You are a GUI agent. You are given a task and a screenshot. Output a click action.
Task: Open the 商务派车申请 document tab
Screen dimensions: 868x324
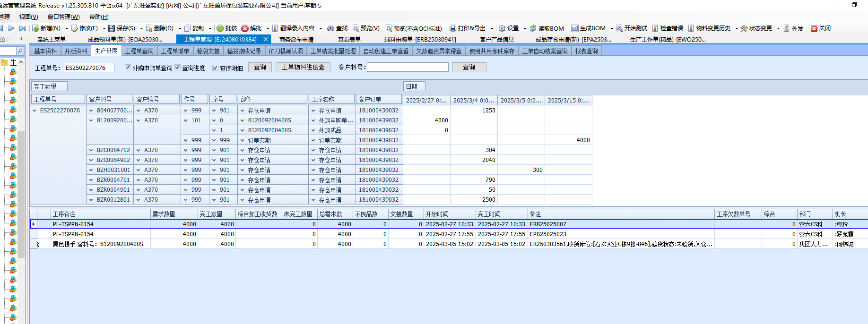click(296, 40)
